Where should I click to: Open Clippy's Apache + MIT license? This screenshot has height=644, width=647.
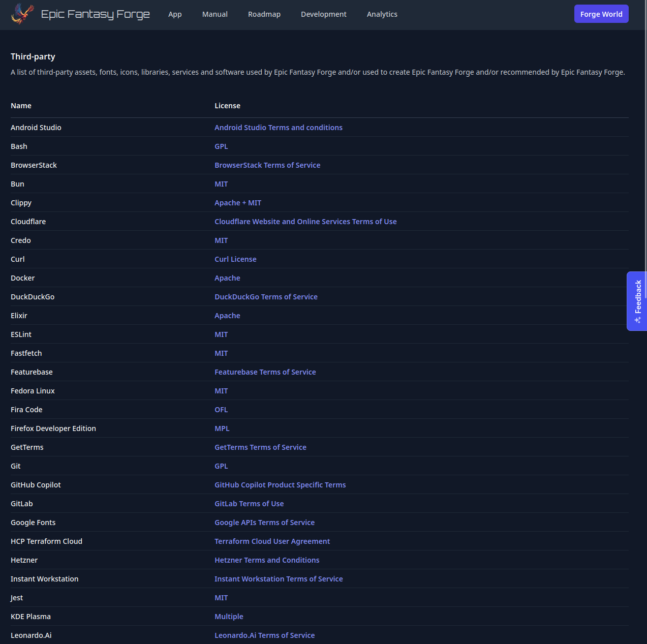tap(238, 203)
